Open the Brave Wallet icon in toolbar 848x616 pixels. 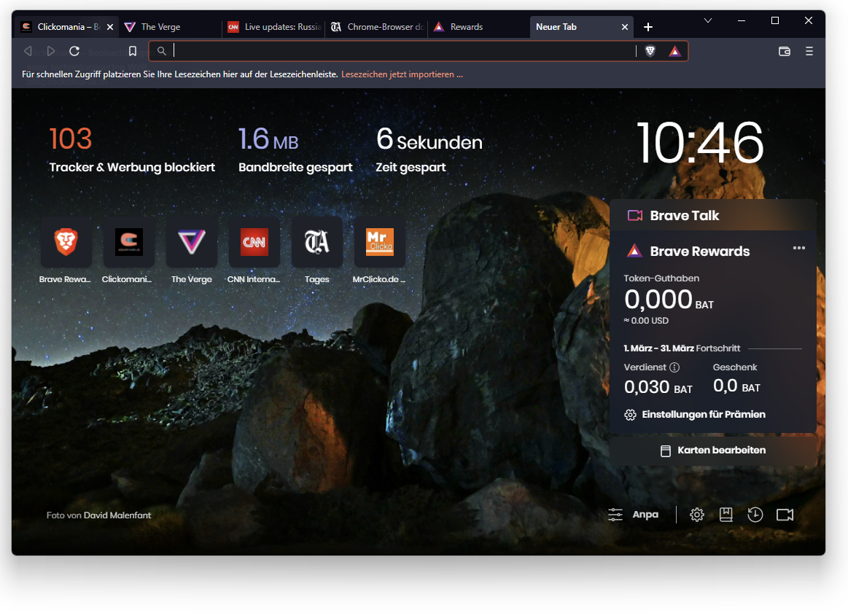click(x=785, y=51)
